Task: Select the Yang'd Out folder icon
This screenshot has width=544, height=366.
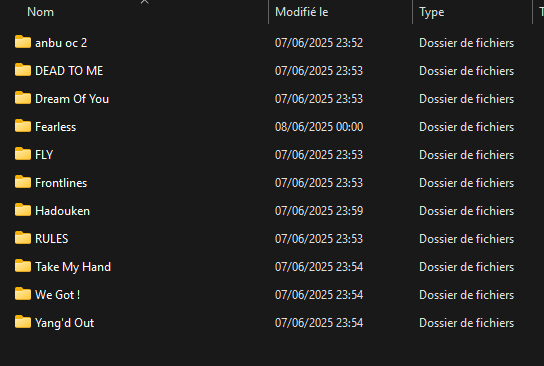Action: point(23,322)
